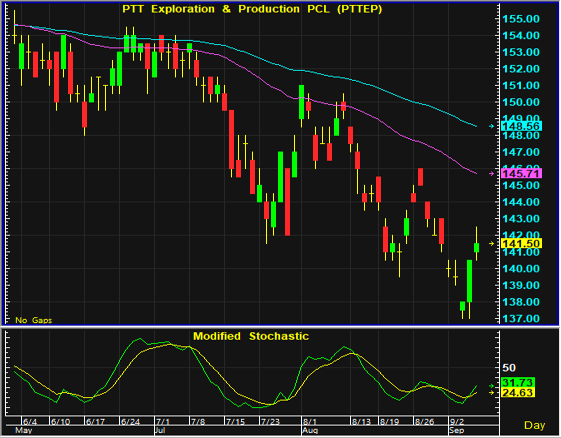
Task: Click the 139.00 price axis label
Action: (x=521, y=285)
